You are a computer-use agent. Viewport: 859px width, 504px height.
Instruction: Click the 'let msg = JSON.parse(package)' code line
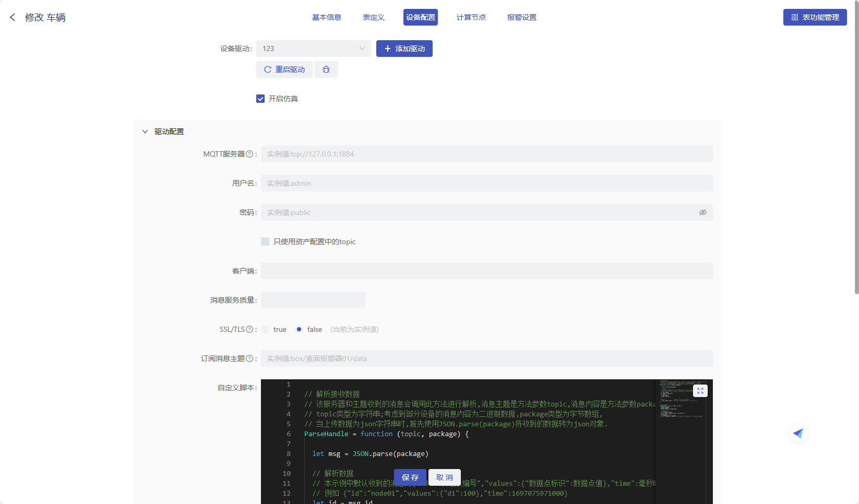pyautogui.click(x=371, y=454)
